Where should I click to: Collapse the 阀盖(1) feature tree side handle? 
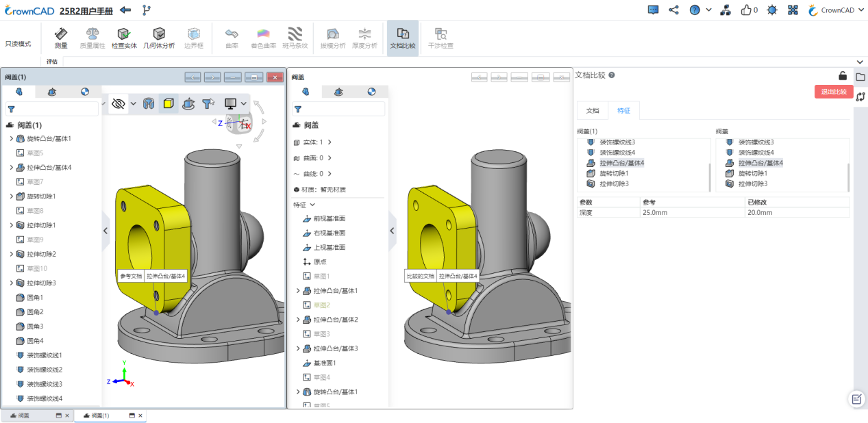(106, 231)
